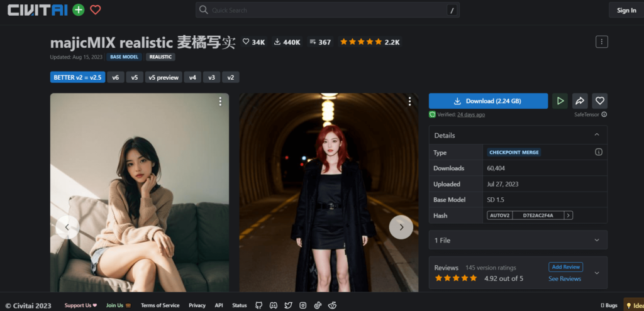The height and width of the screenshot is (311, 644).
Task: Click the red heart icon beside the logo
Action: coord(96,10)
